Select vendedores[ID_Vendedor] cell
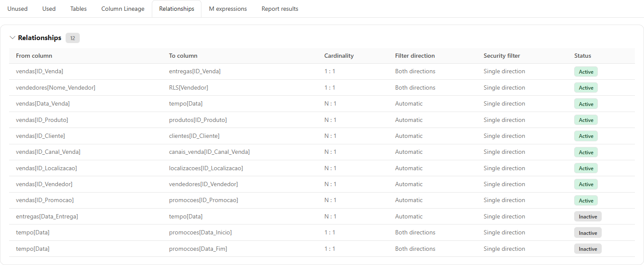The height and width of the screenshot is (265, 644). 204,184
